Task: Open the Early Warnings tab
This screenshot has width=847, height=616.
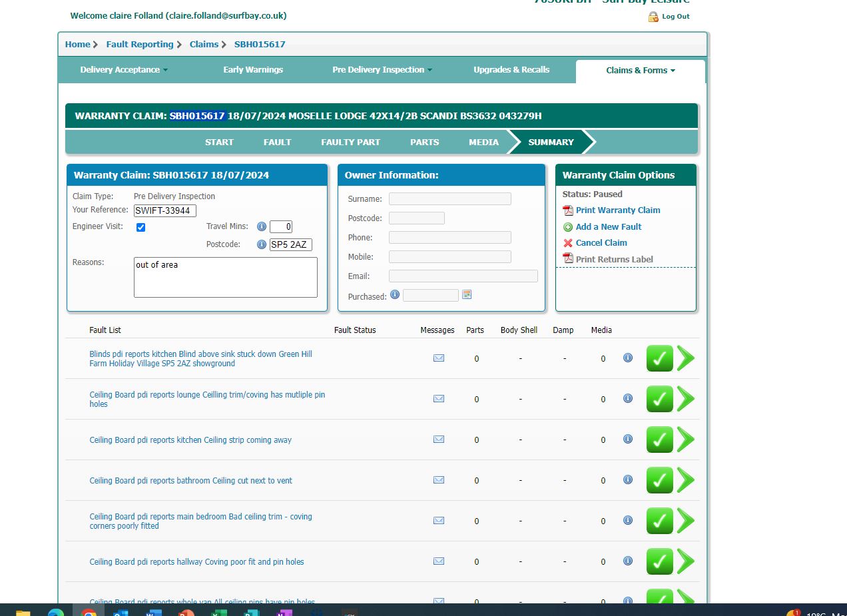Action: point(253,70)
